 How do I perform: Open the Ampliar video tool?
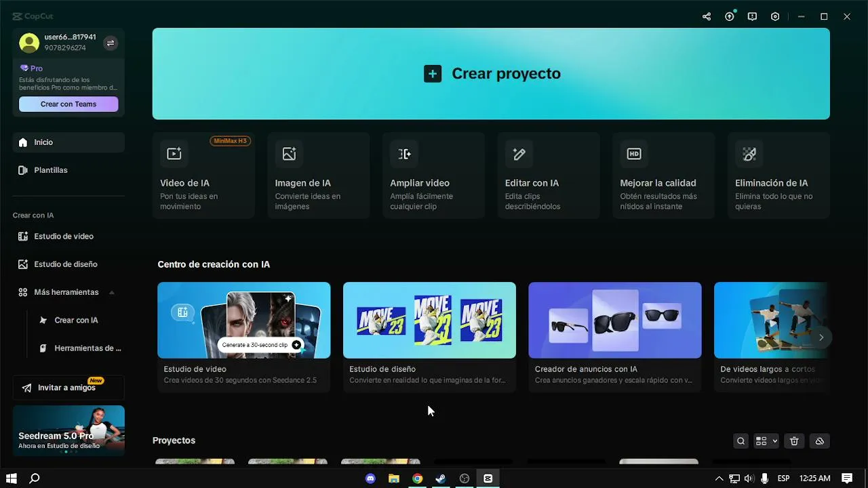(433, 176)
